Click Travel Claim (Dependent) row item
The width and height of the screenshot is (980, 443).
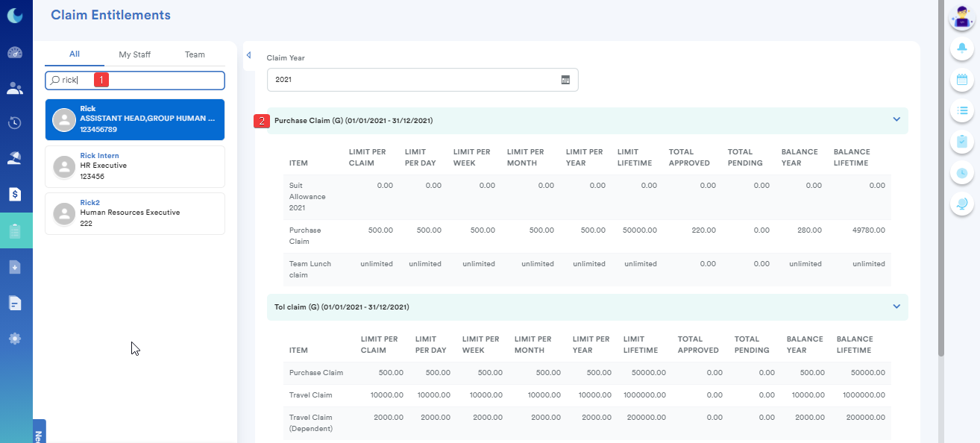click(311, 423)
